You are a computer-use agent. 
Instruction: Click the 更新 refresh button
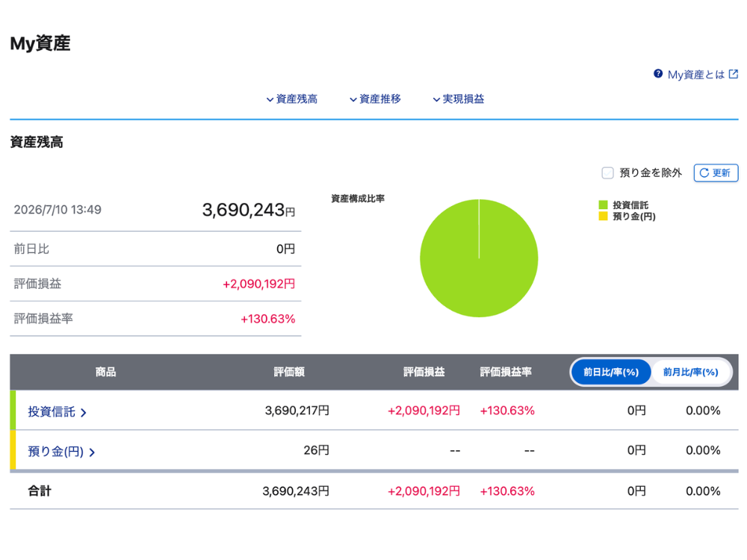(716, 173)
